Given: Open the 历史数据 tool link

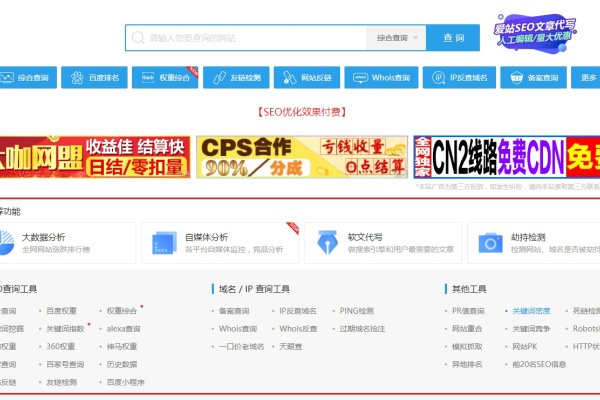Looking at the screenshot, I should [x=122, y=364].
